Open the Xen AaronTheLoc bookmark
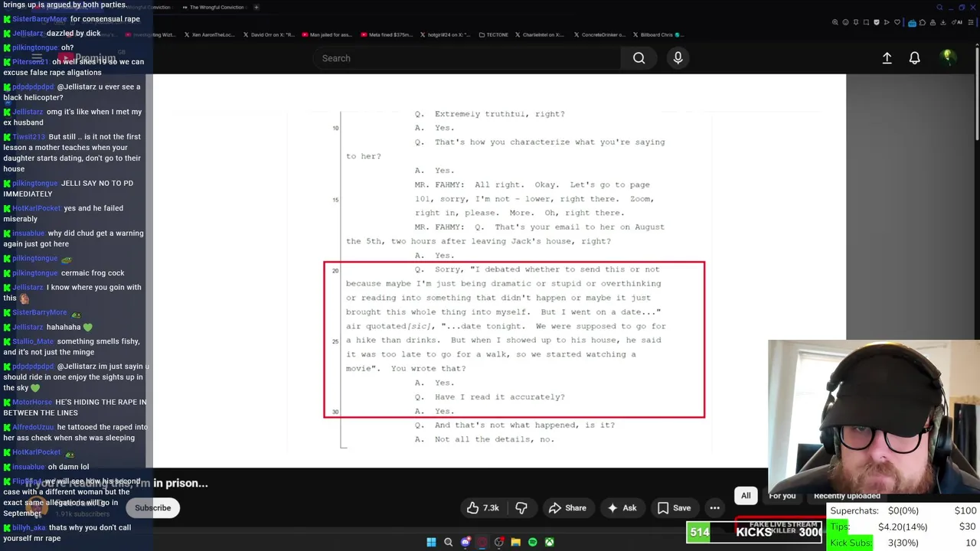980x551 pixels. tap(210, 34)
